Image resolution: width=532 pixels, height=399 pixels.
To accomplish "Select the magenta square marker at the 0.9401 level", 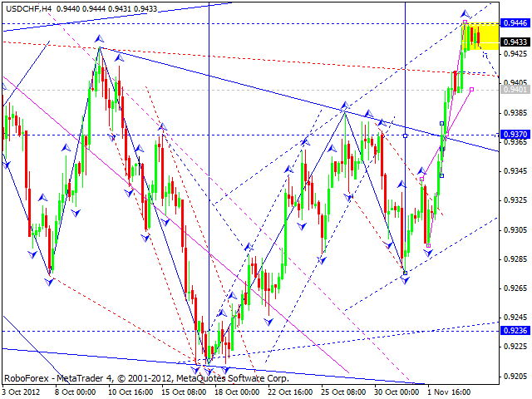I will (471, 90).
